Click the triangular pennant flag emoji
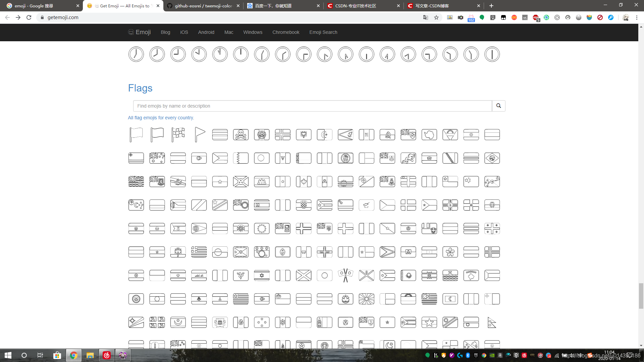This screenshot has height=362, width=644. click(x=199, y=135)
